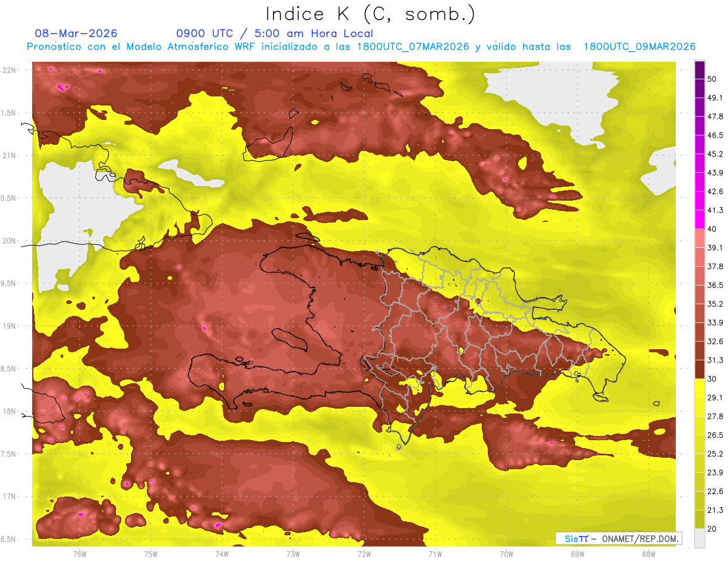Screen dimensions: 728x562
Task: Click the '26.5' color scale value
Action: [715, 435]
